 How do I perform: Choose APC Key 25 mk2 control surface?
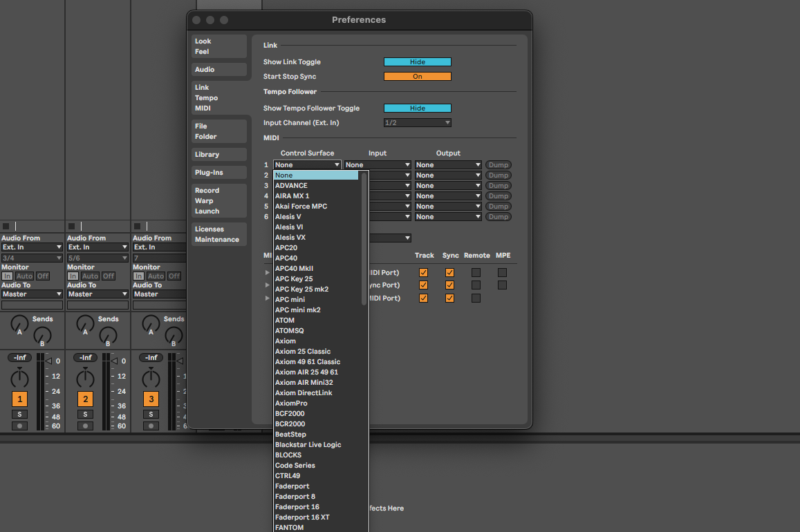point(316,289)
